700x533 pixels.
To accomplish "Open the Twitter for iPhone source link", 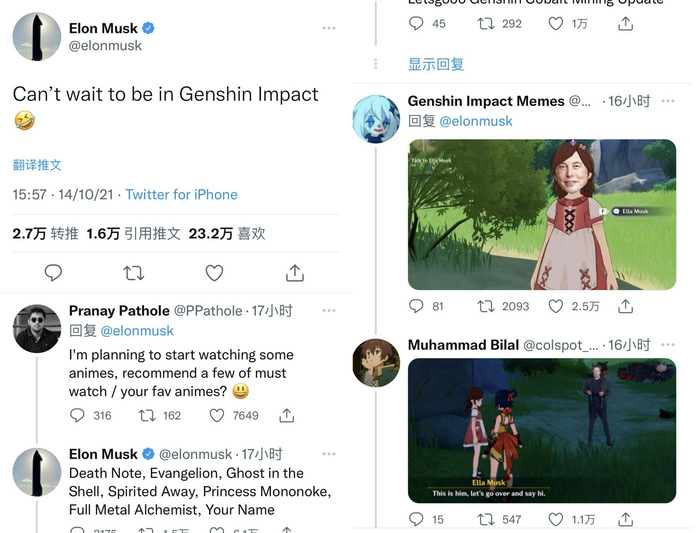I will [x=181, y=194].
